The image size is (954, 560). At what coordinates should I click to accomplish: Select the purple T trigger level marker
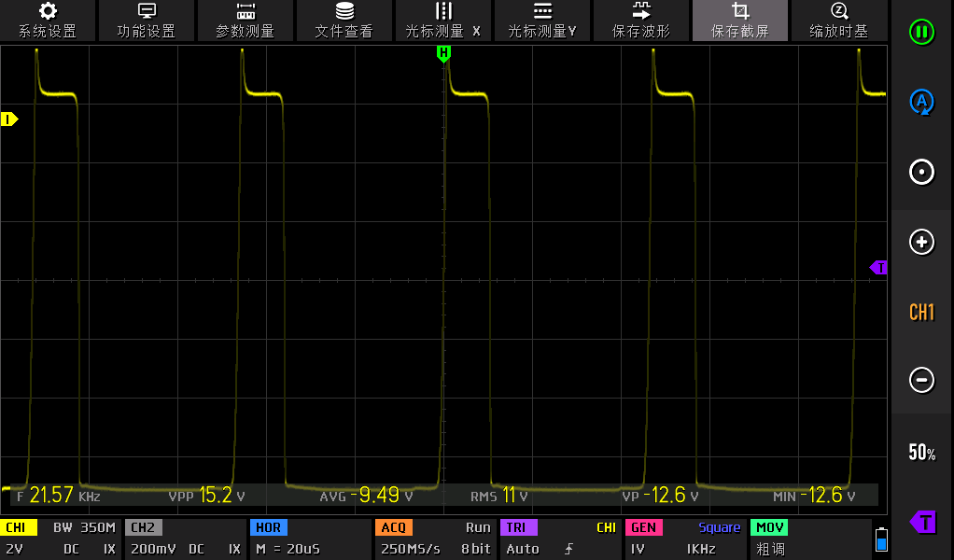pos(878,268)
